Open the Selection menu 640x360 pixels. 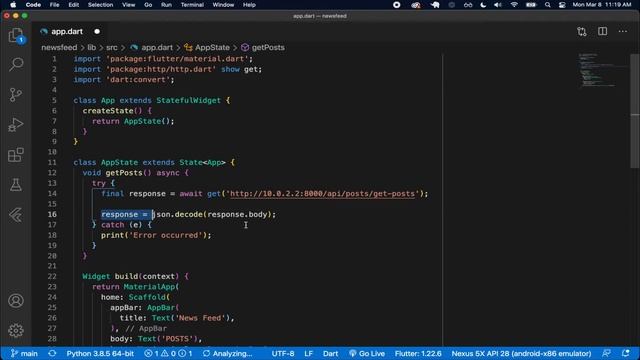pos(100,5)
